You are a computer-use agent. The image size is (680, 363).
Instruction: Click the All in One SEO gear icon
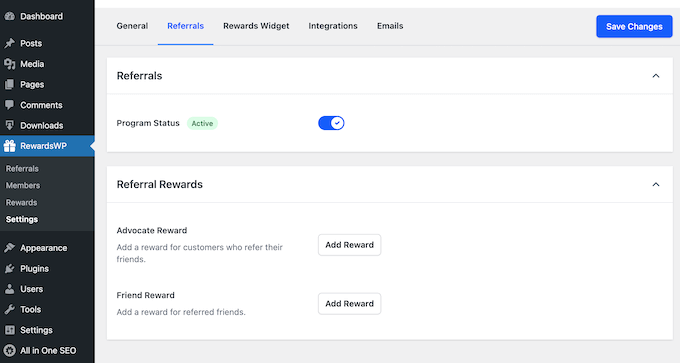pyautogui.click(x=10, y=350)
